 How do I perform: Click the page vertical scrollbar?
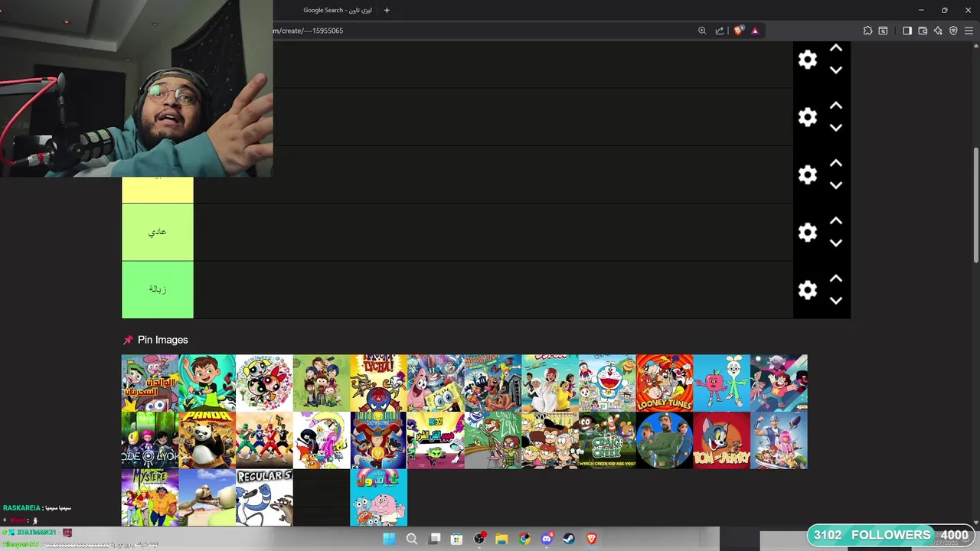point(975,207)
